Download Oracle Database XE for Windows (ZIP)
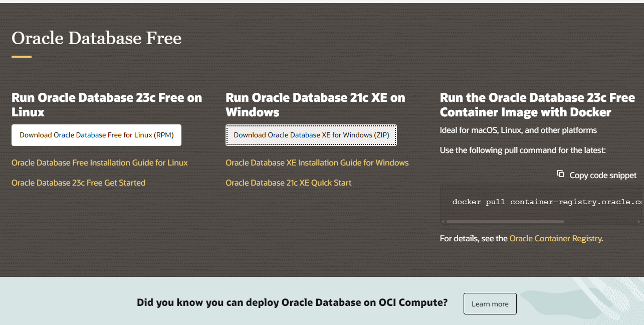This screenshot has width=644, height=325. click(x=311, y=135)
